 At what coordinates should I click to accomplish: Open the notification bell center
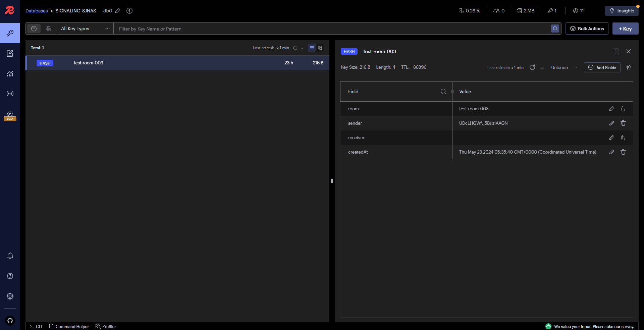10,256
